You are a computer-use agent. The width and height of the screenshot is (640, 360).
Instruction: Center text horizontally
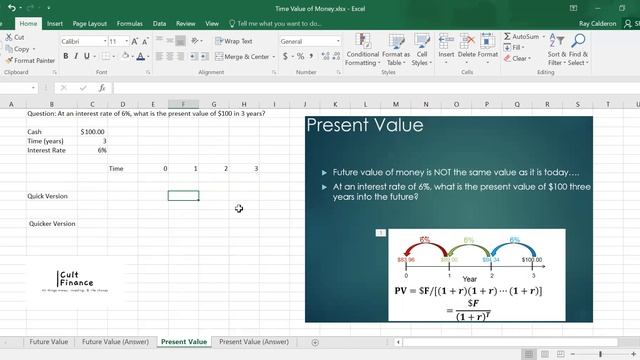[170, 56]
